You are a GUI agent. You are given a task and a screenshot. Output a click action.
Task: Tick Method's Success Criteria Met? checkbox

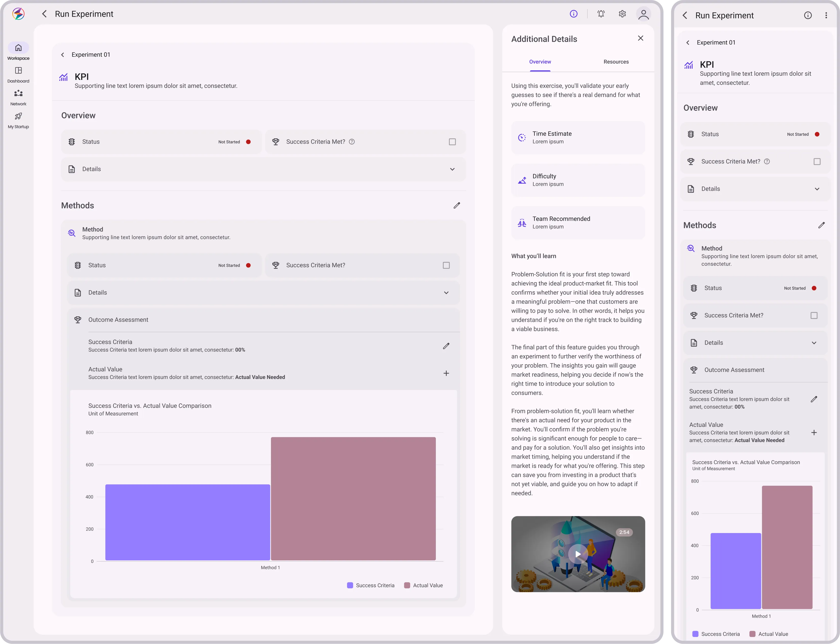tap(446, 265)
